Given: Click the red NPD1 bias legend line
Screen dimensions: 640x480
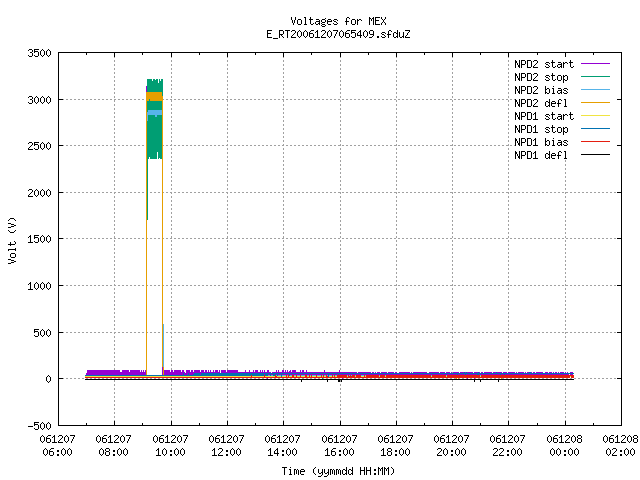Looking at the screenshot, I should coord(595,142).
